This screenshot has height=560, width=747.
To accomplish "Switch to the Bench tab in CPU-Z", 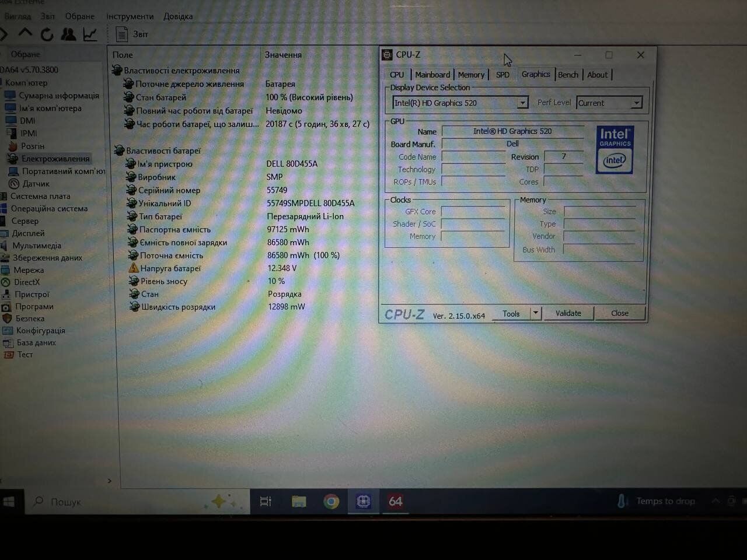I will (x=568, y=75).
